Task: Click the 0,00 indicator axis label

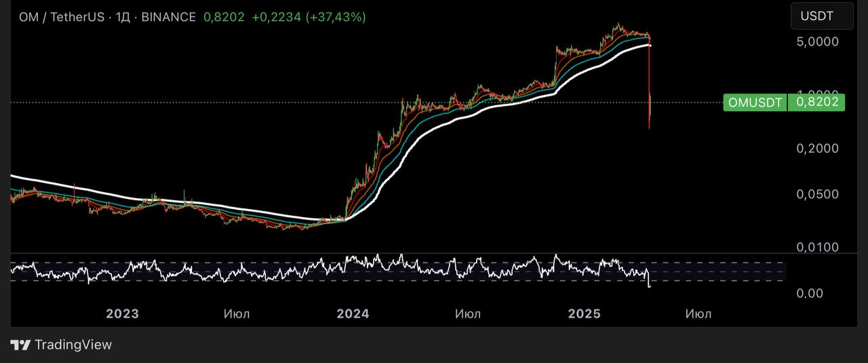Action: click(810, 293)
